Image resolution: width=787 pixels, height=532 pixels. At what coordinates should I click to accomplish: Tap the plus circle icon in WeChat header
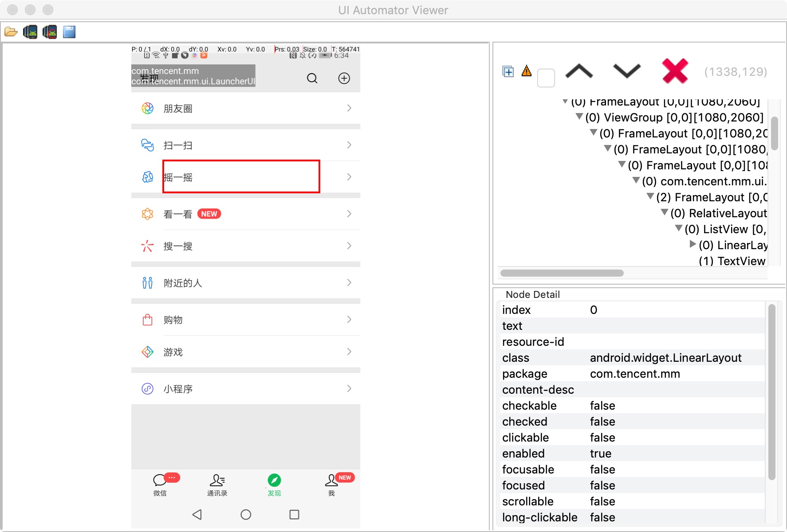point(344,78)
